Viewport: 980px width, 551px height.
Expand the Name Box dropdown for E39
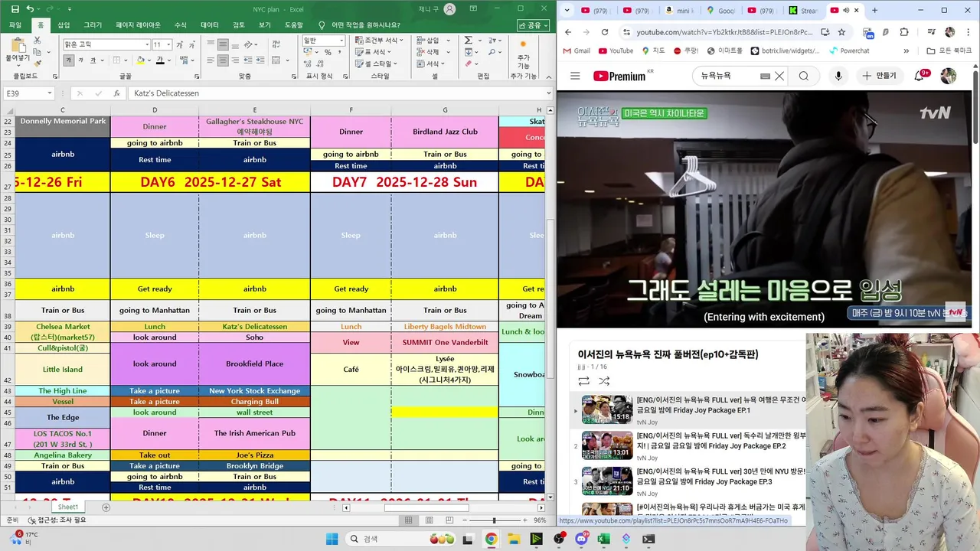tap(50, 93)
